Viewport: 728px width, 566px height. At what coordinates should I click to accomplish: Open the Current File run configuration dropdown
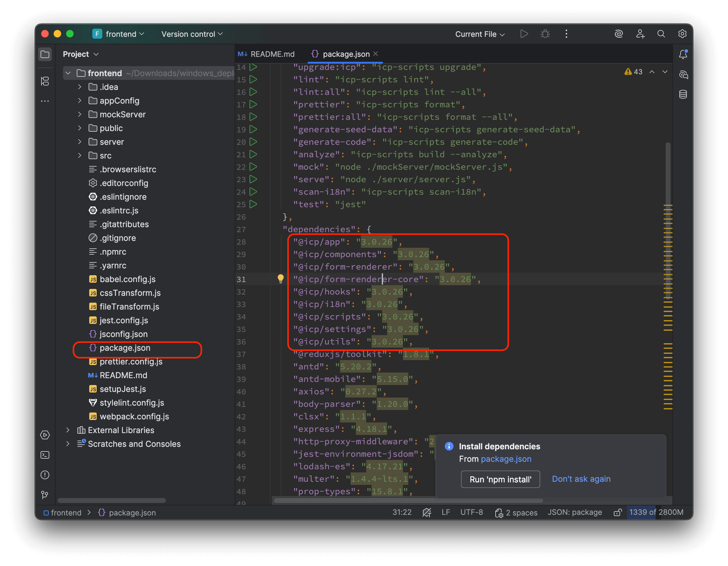pos(480,34)
